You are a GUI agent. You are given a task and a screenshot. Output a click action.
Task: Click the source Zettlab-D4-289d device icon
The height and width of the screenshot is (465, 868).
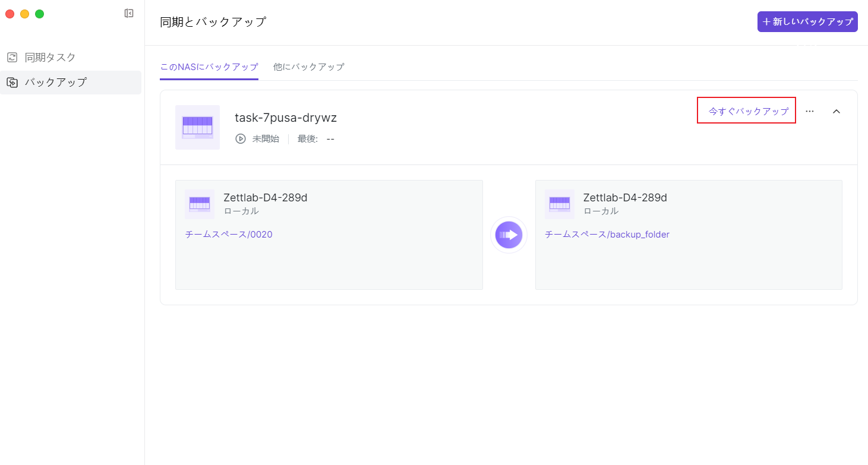[x=200, y=204]
